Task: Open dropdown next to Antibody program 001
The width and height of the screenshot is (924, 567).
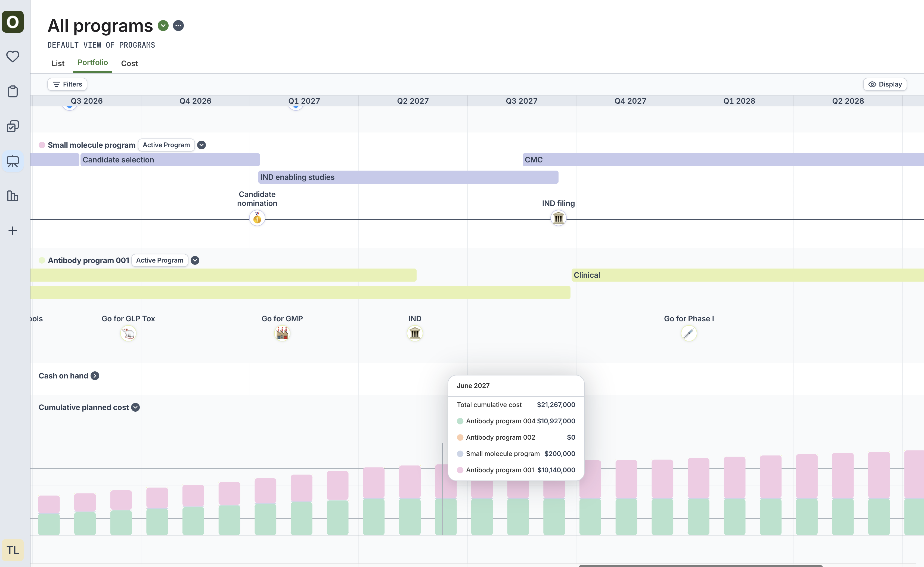Action: 195,260
